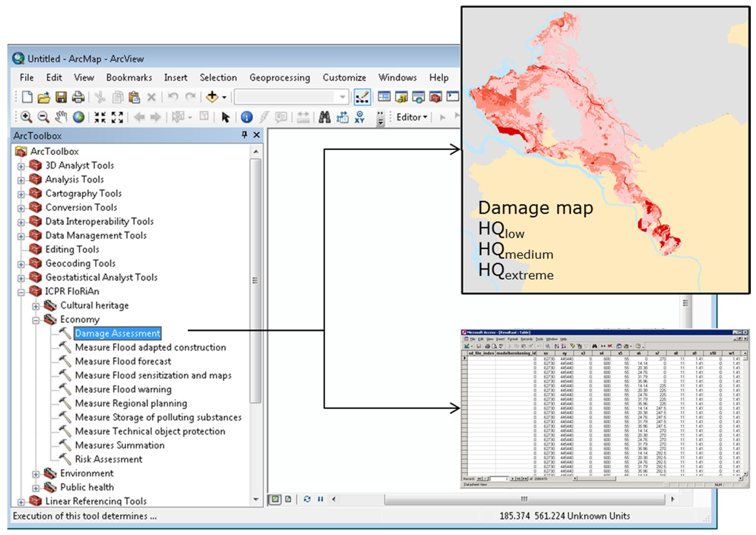
Task: Collapse the ICPR FloRiAn toolbox
Action: tap(21, 293)
